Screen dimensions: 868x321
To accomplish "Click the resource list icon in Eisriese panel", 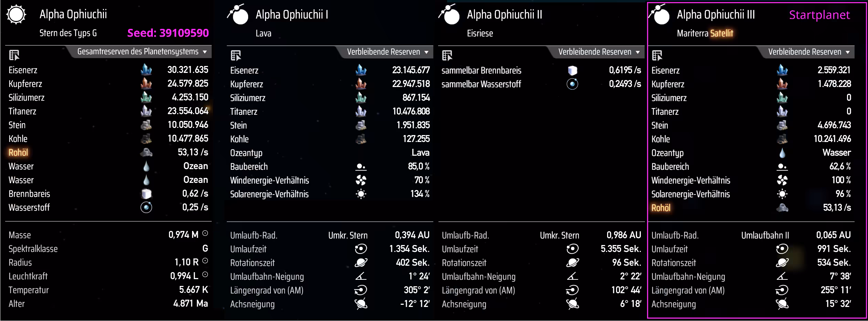I will [x=447, y=55].
